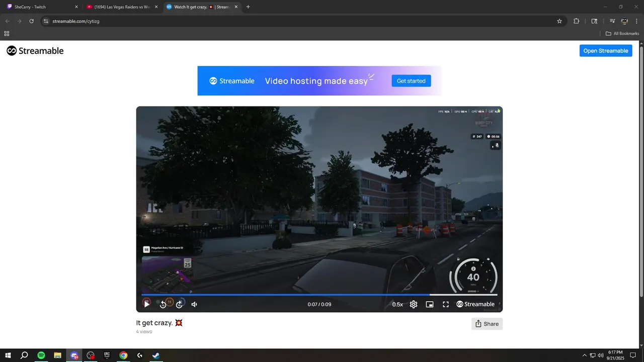Viewport: 644px width, 362px height.
Task: Seek on the video progress bar
Action: 319,295
